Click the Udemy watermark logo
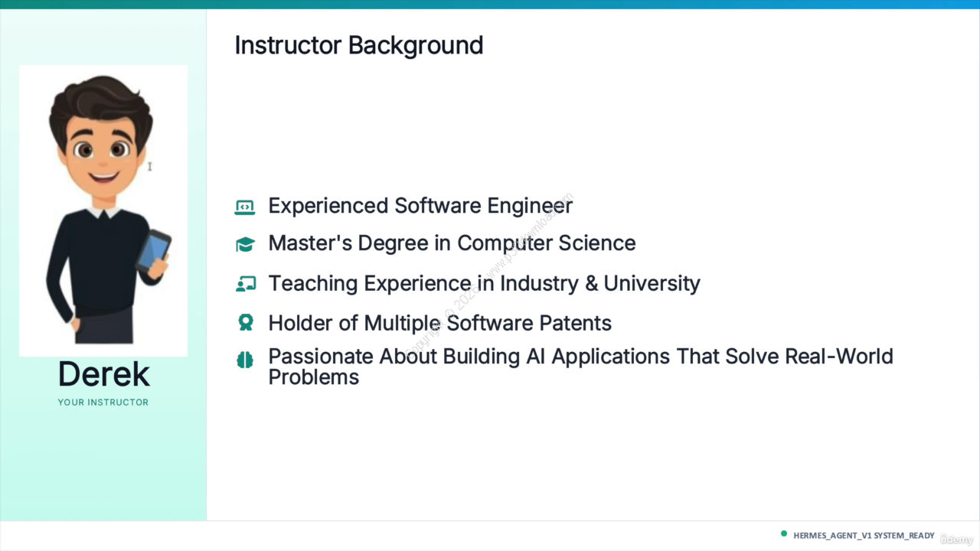The image size is (980, 551). pos(956,540)
